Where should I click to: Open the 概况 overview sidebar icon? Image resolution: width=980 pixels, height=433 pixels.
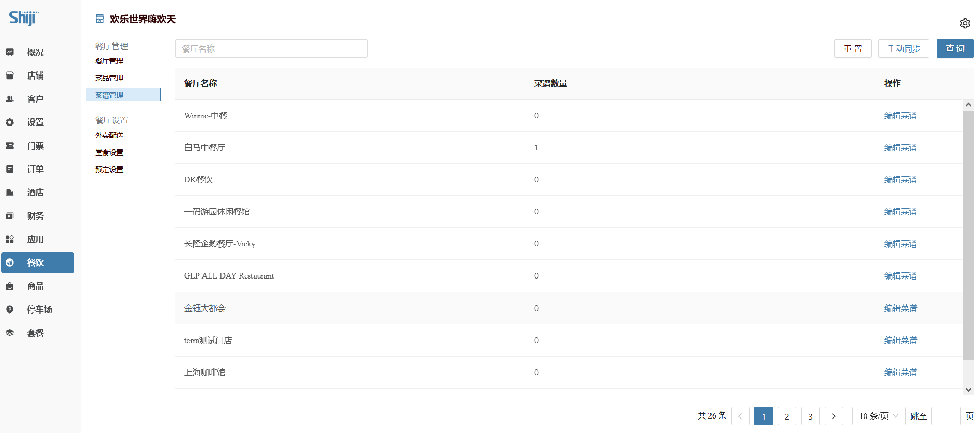coord(10,52)
